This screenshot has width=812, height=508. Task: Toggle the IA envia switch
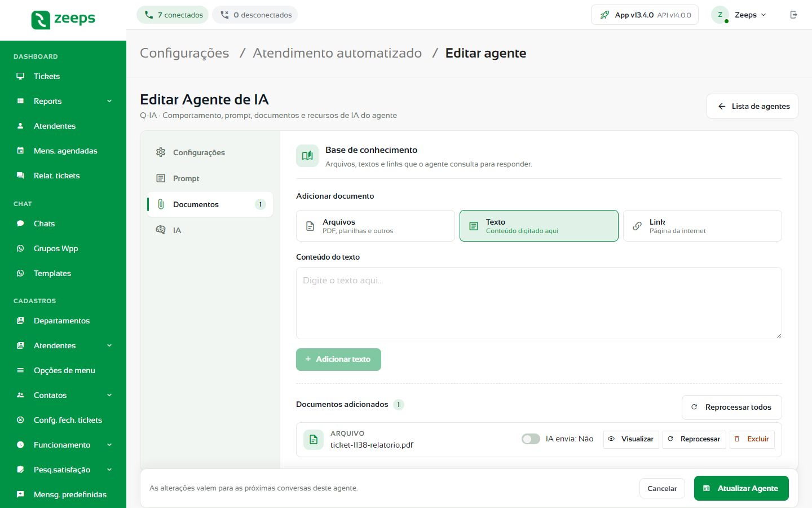click(531, 439)
